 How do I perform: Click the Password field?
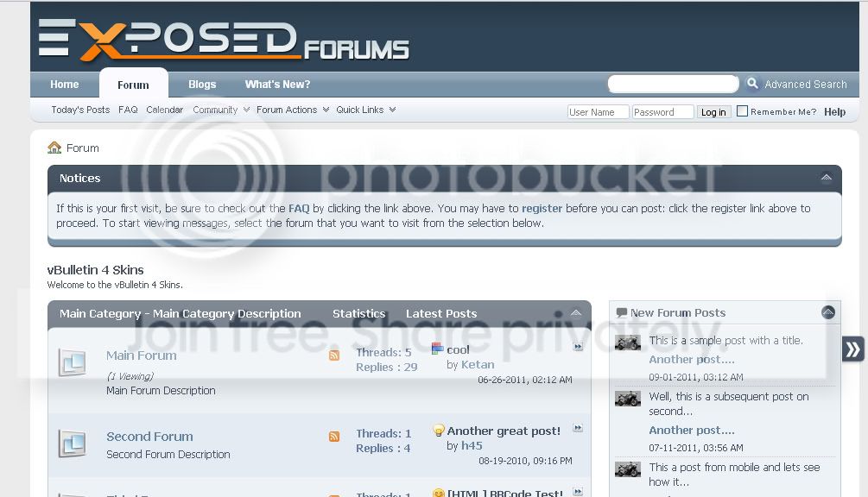(x=662, y=111)
